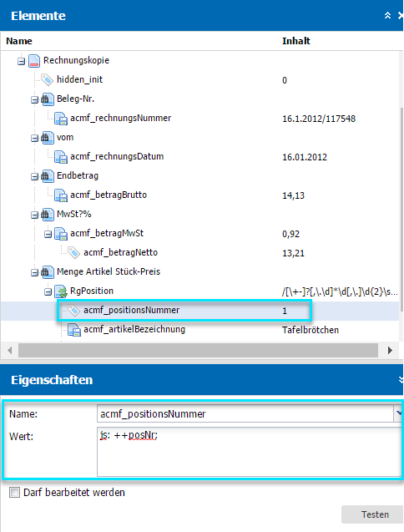Click the binoculars icon next to Endbetrag
The height and width of the screenshot is (532, 404).
point(47,176)
